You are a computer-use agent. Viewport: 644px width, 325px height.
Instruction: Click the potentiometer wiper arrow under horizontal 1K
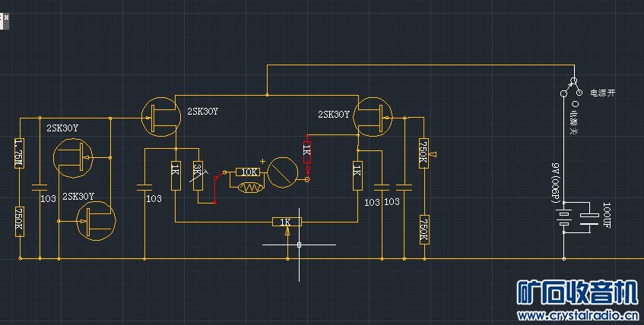pos(287,232)
